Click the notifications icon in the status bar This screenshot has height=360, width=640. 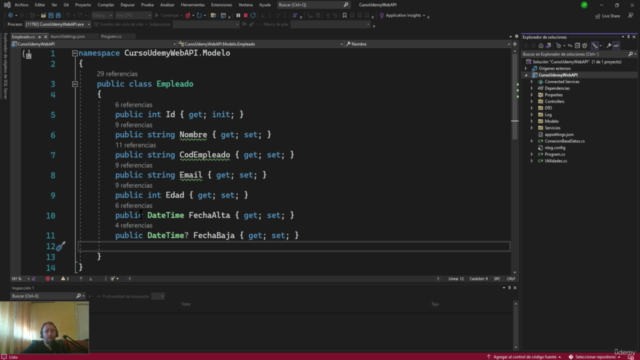point(631,357)
